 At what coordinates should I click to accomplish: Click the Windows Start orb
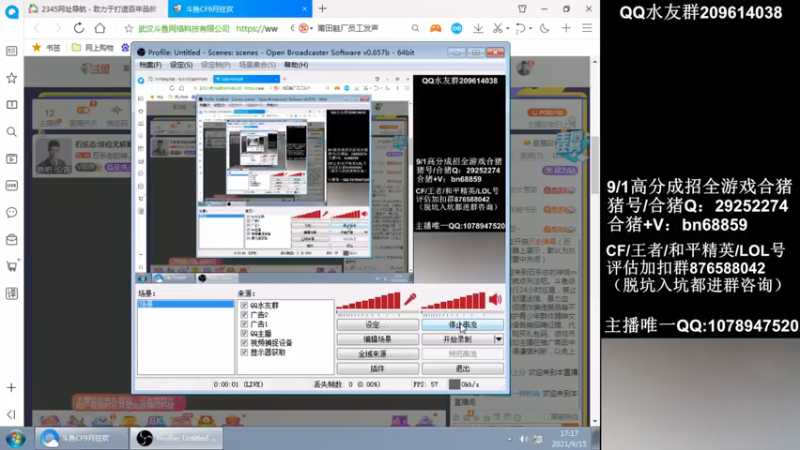coord(15,438)
